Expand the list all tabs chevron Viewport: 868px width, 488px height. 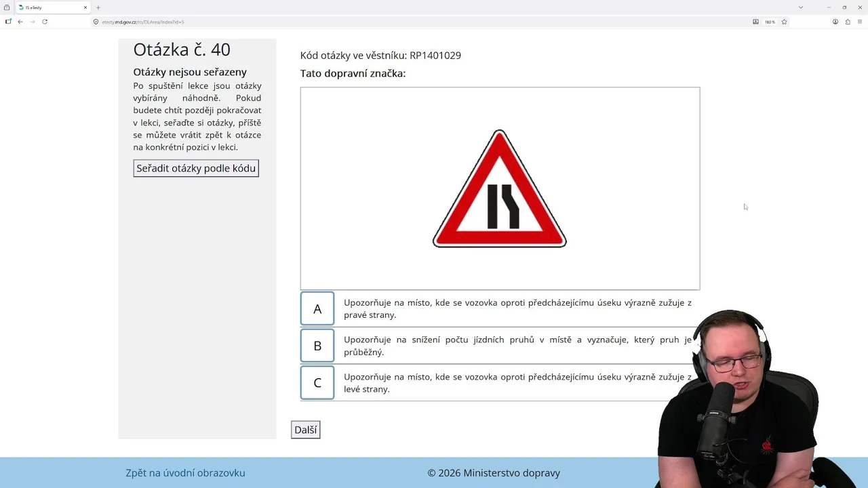pos(801,7)
